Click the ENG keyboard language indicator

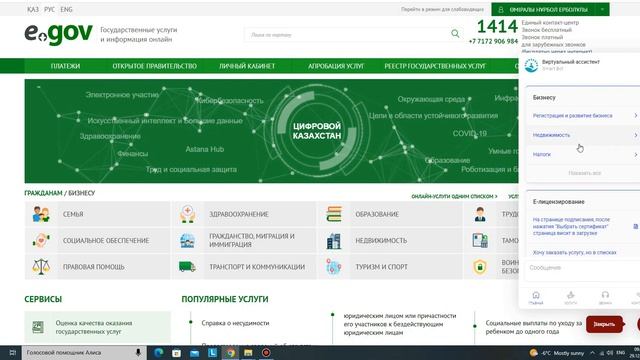click(621, 353)
